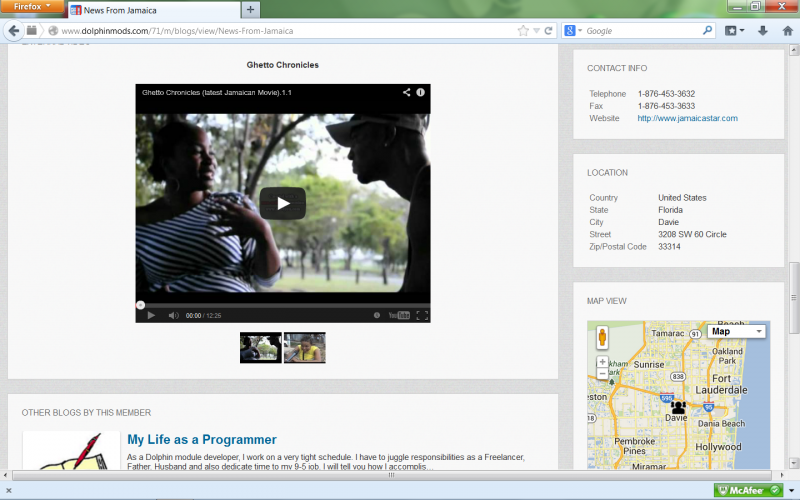
Task: Click the video progress bar start handle
Action: (140, 305)
